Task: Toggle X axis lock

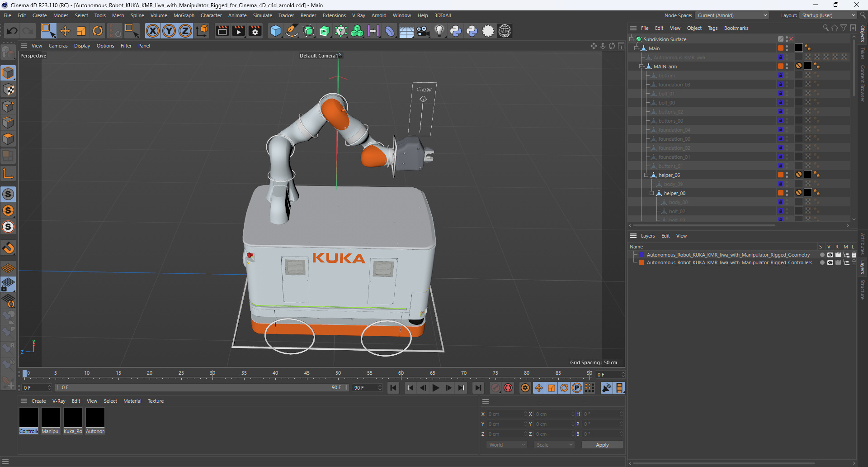Action: tap(153, 31)
